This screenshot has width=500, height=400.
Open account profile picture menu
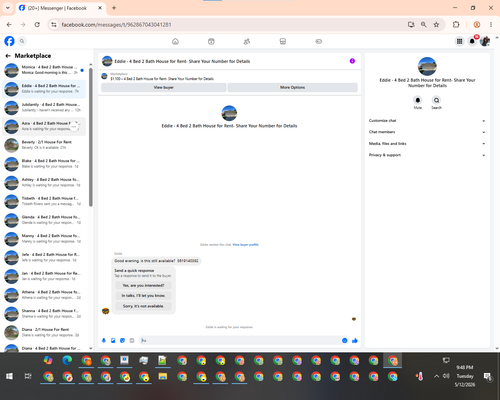[x=485, y=41]
